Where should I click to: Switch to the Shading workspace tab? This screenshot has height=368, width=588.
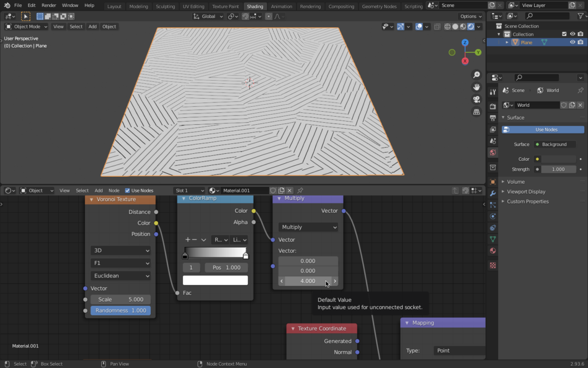[x=255, y=6]
